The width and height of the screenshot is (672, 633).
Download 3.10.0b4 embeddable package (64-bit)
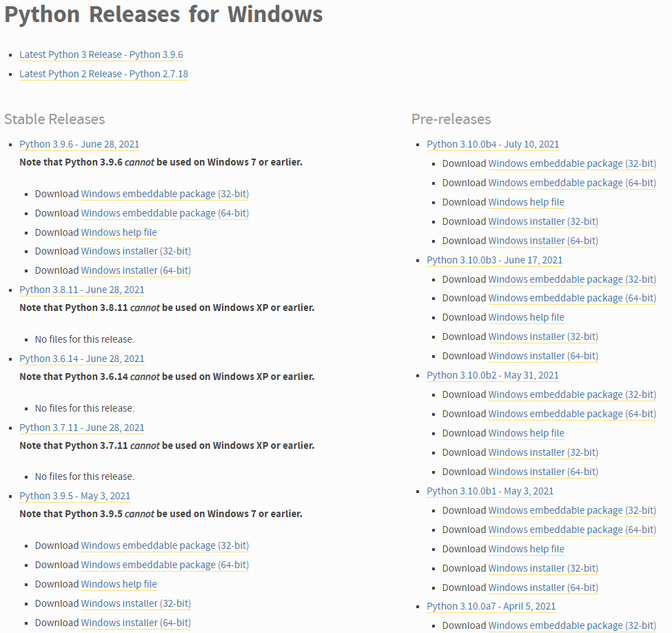(572, 183)
